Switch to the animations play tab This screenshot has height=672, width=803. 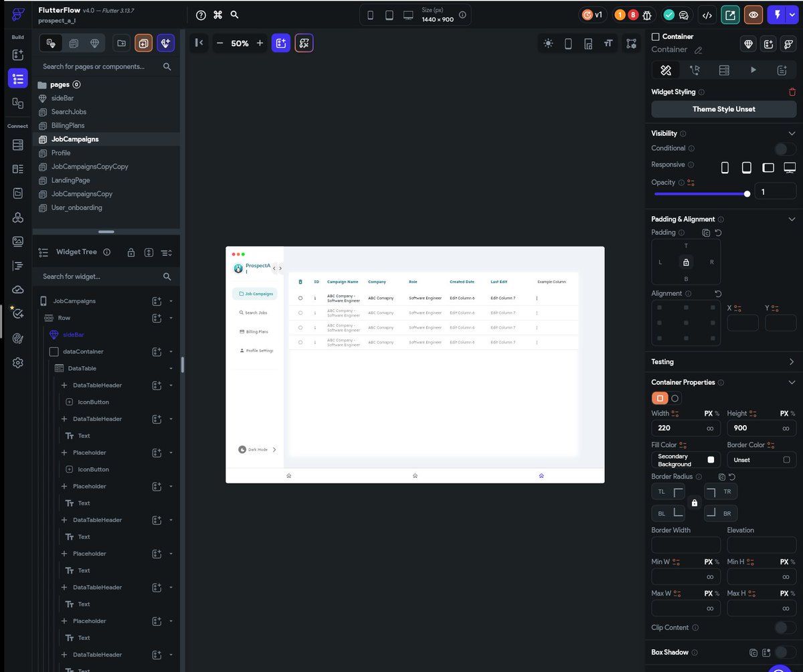click(x=753, y=70)
